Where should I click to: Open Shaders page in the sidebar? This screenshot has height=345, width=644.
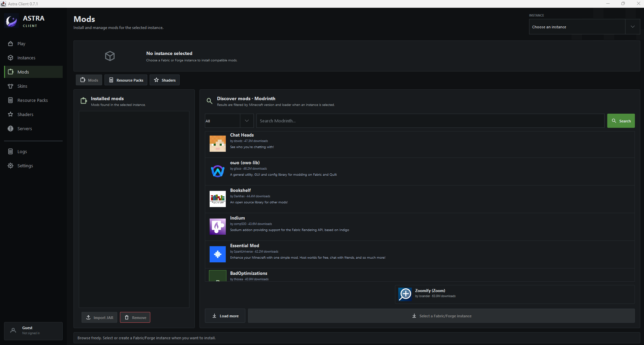(x=33, y=114)
